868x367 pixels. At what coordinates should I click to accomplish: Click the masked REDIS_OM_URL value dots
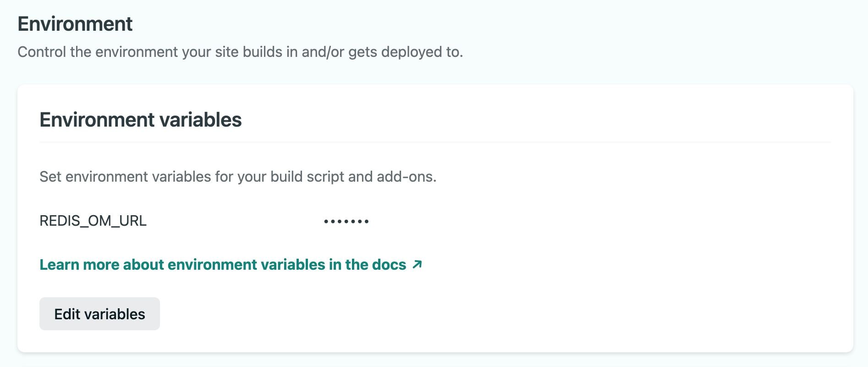[346, 222]
